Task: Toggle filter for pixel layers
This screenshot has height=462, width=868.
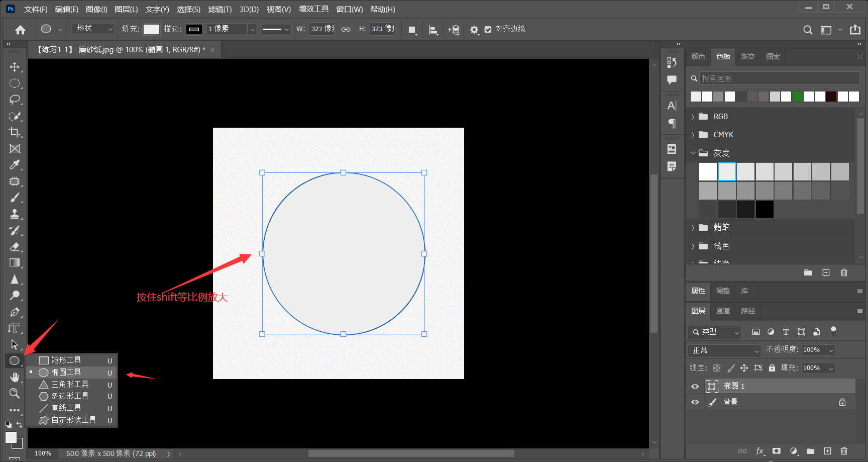Action: click(x=755, y=332)
